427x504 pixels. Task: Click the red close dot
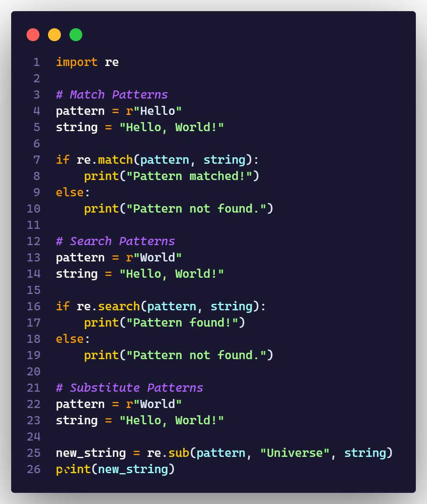coord(33,35)
